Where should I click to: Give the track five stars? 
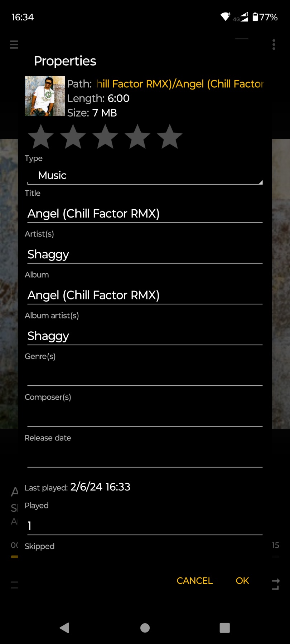click(x=170, y=137)
